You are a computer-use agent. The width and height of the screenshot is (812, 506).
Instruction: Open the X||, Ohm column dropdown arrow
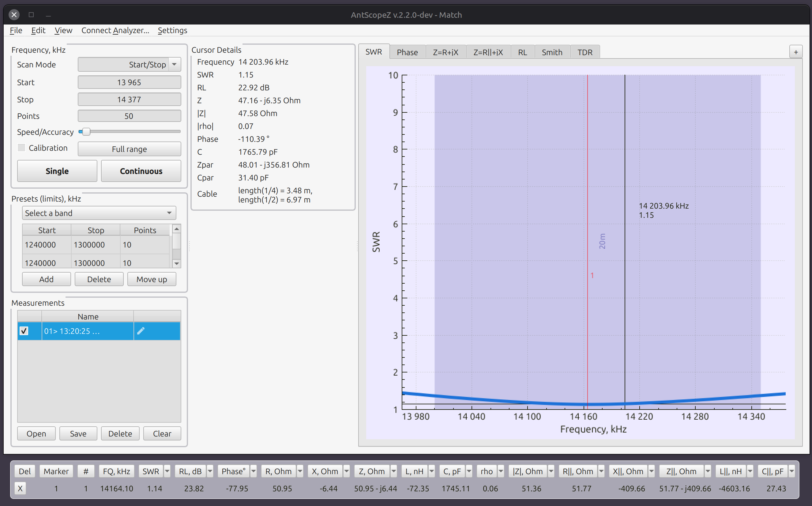tap(652, 471)
